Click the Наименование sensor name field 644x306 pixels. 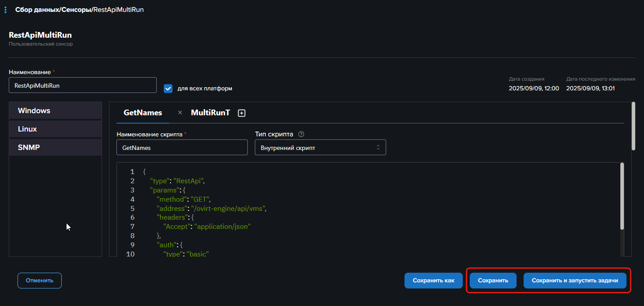coord(82,85)
